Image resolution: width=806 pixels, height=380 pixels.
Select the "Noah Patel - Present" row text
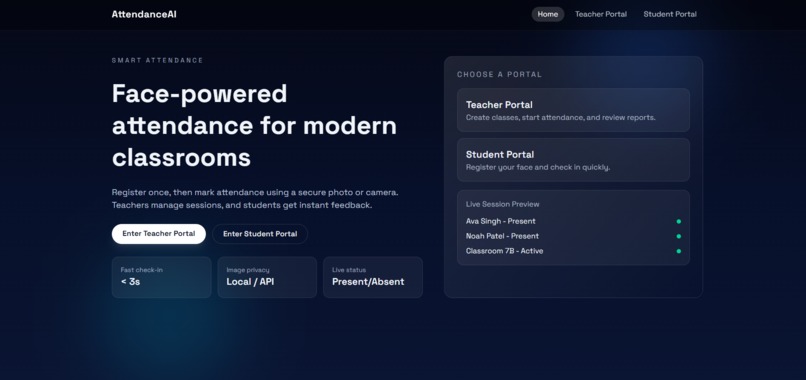pyautogui.click(x=502, y=236)
